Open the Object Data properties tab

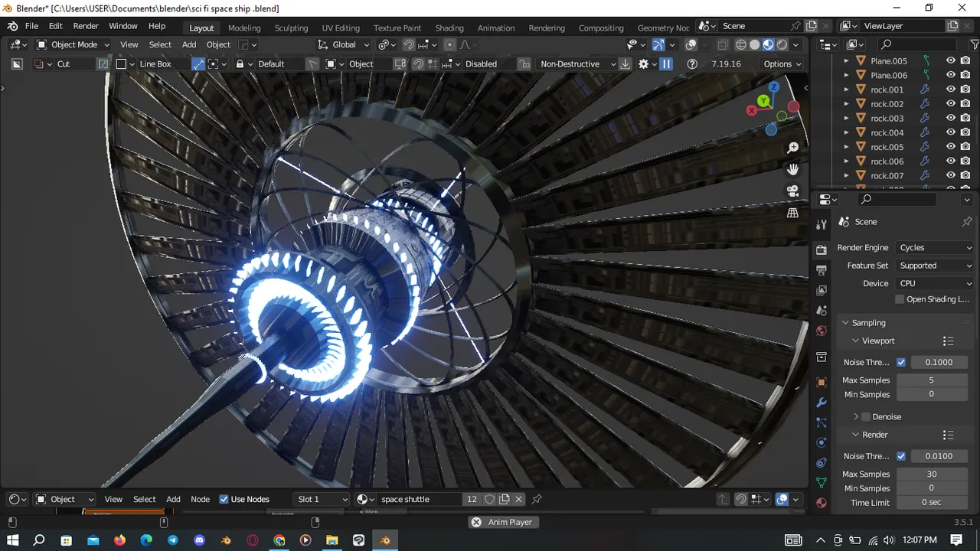(x=822, y=483)
